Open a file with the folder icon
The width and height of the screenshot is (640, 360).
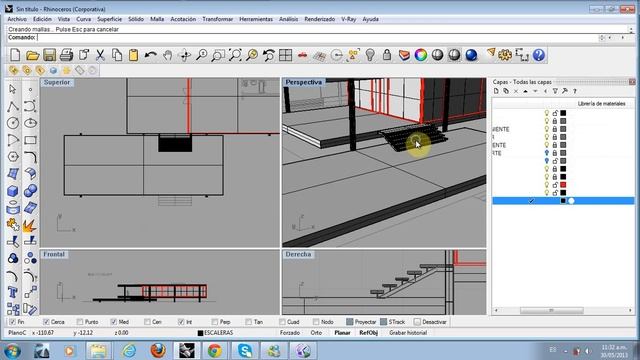point(32,55)
